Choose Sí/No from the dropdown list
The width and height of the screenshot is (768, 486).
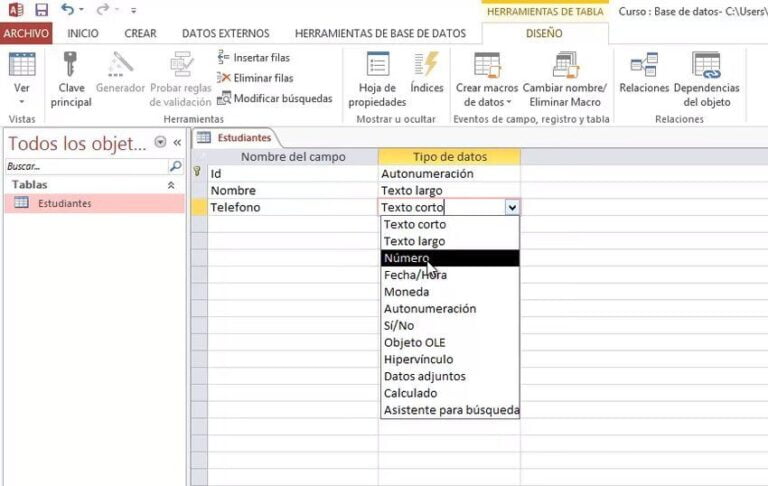click(x=450, y=325)
